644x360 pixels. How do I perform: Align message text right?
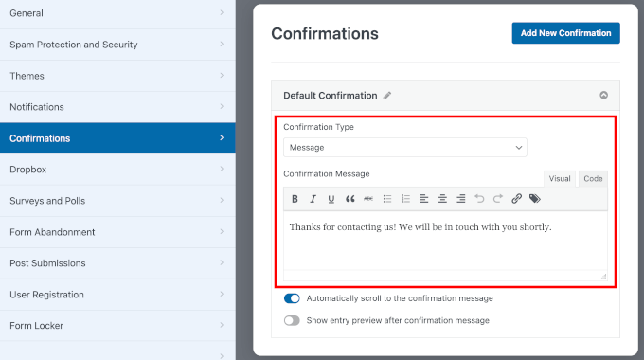(461, 199)
